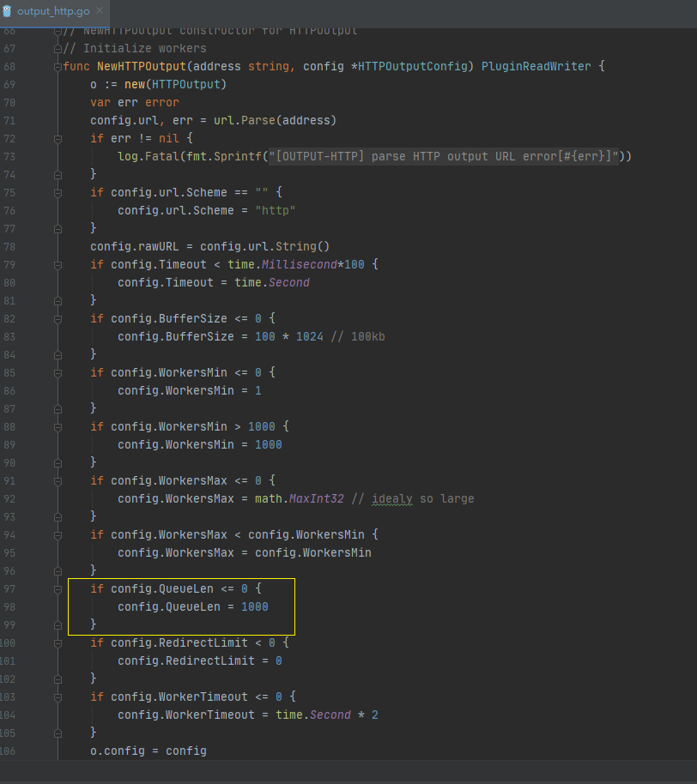Image resolution: width=697 pixels, height=784 pixels.
Task: Collapse the 'WorkersMin > 1000' block on line 88
Action: pos(58,427)
